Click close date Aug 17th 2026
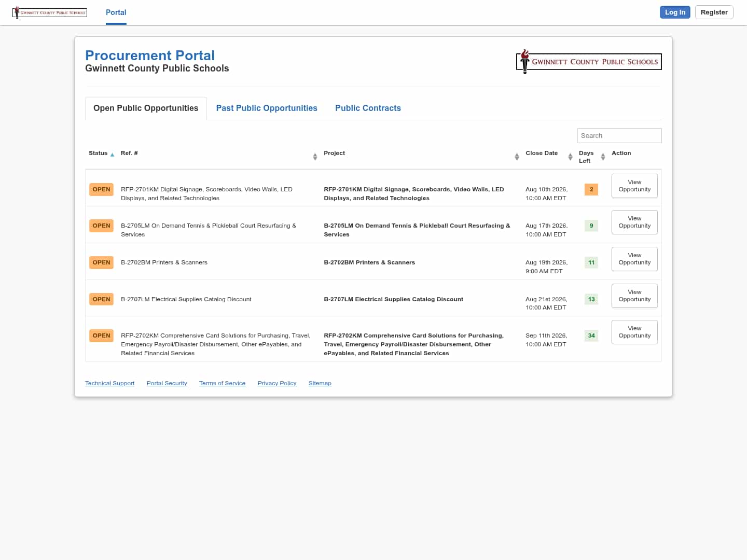Image resolution: width=747 pixels, height=560 pixels. (x=546, y=230)
